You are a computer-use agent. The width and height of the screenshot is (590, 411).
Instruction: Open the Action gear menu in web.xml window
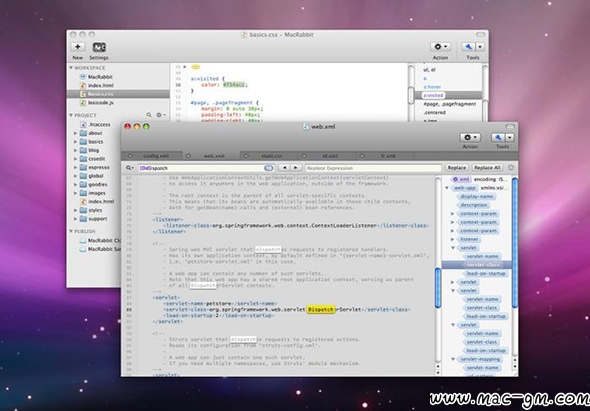pos(470,137)
